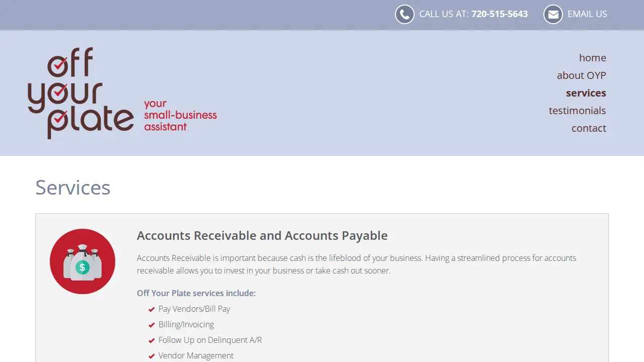Call the number 720-515-5643
Viewport: 644px width, 362px height.
coord(500,14)
